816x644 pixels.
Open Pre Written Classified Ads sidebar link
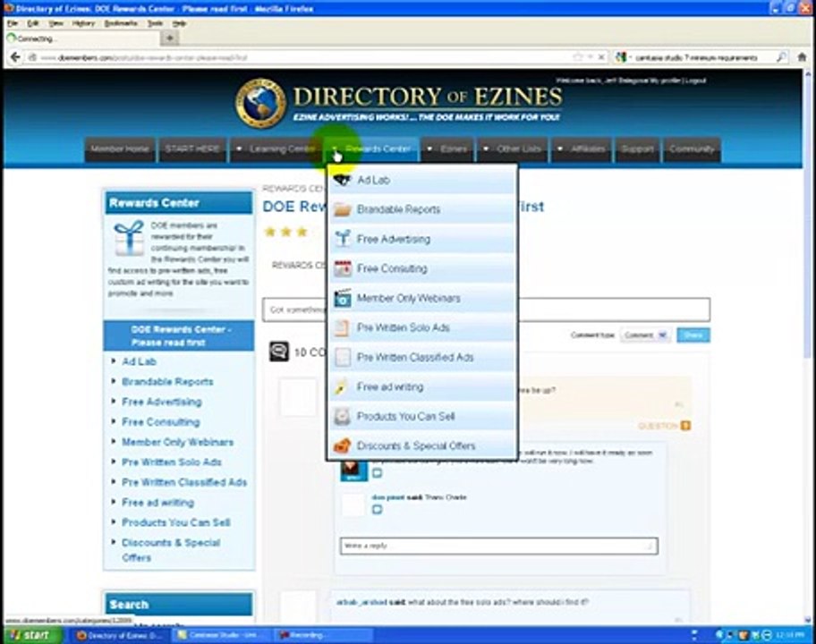[184, 482]
